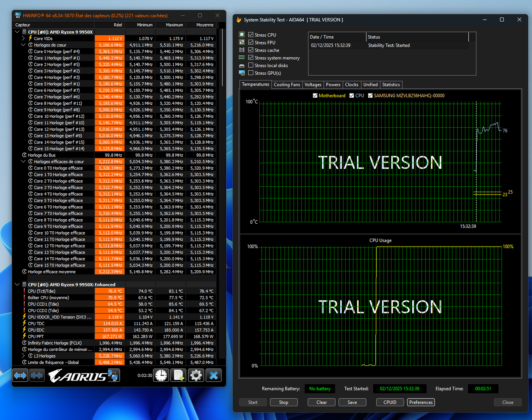Click the Save button
The image size is (532, 420).
click(x=352, y=402)
